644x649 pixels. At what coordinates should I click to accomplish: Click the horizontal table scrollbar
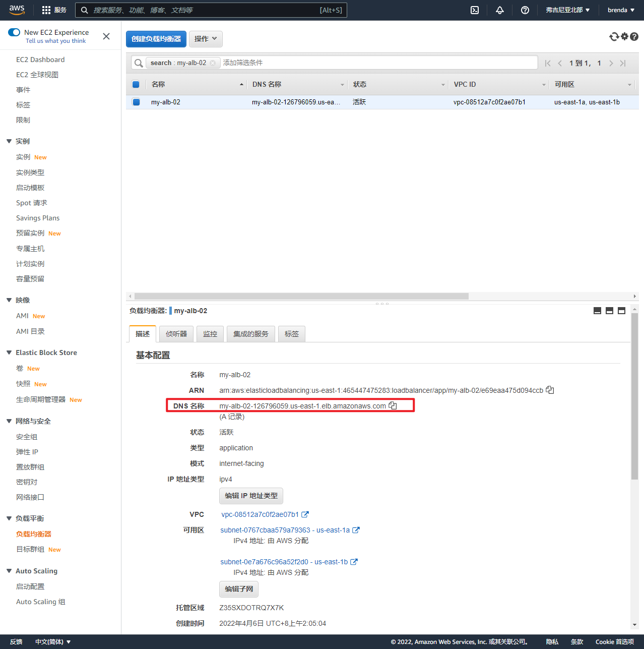(x=301, y=296)
